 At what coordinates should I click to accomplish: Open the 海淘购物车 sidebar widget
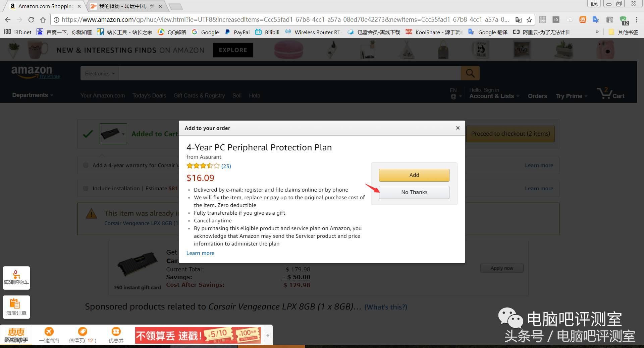16,278
